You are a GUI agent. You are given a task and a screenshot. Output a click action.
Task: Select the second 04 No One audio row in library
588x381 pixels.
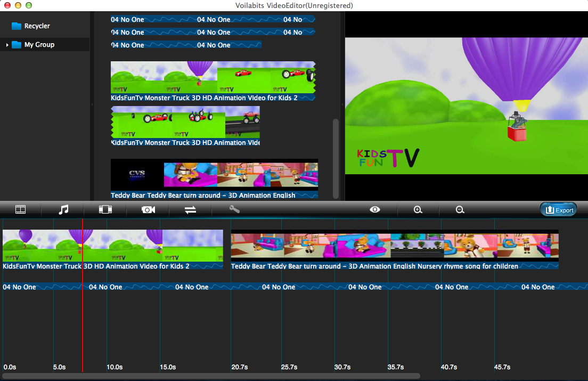pyautogui.click(x=213, y=33)
